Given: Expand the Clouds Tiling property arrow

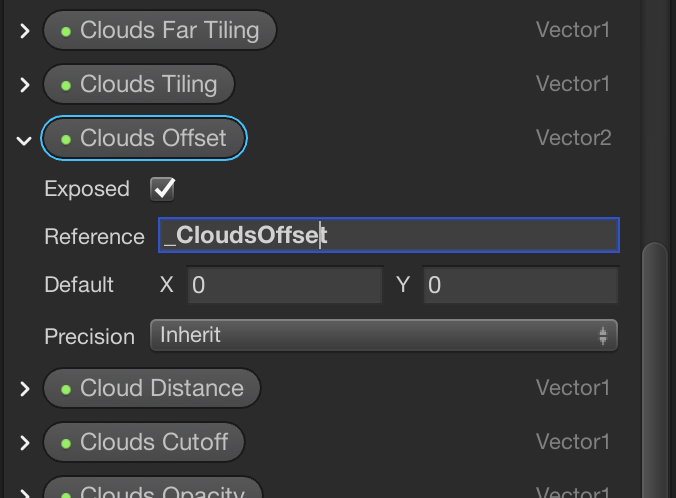Looking at the screenshot, I should (25, 85).
